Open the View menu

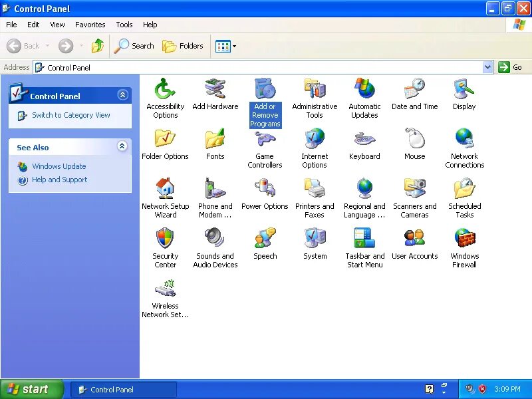tap(57, 25)
